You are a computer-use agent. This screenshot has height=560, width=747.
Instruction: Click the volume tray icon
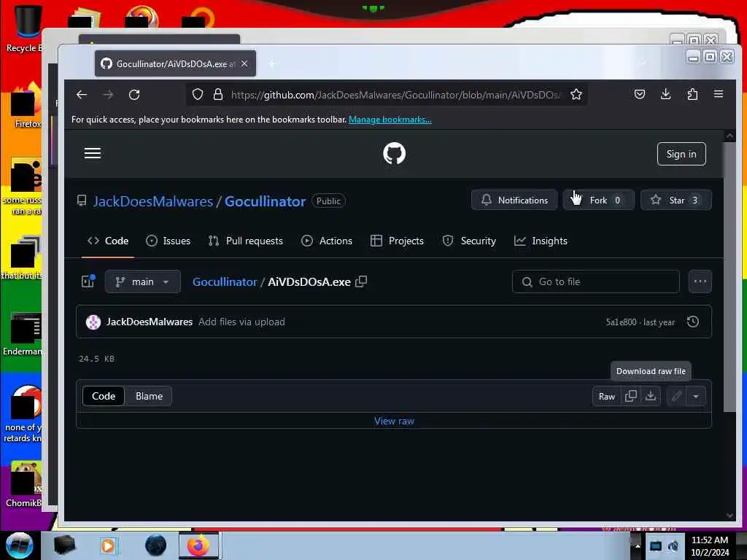coord(673,546)
